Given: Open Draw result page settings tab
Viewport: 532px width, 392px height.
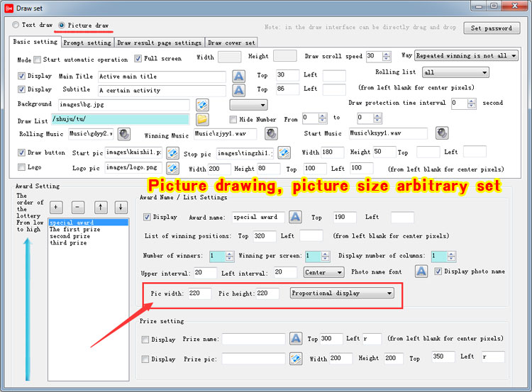Looking at the screenshot, I should pos(160,43).
